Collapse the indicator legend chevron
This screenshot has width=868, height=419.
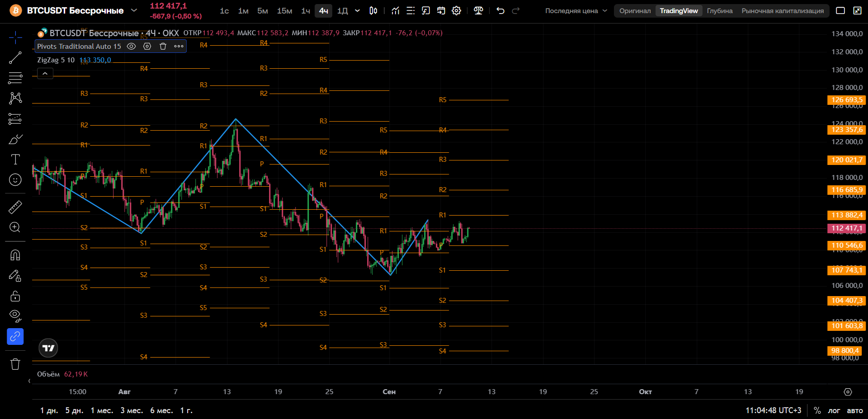(x=45, y=73)
